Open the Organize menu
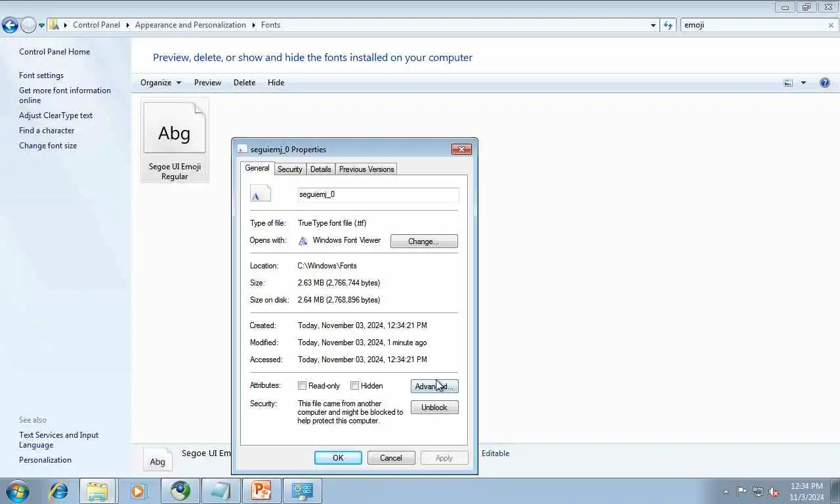840x504 pixels. click(x=161, y=83)
